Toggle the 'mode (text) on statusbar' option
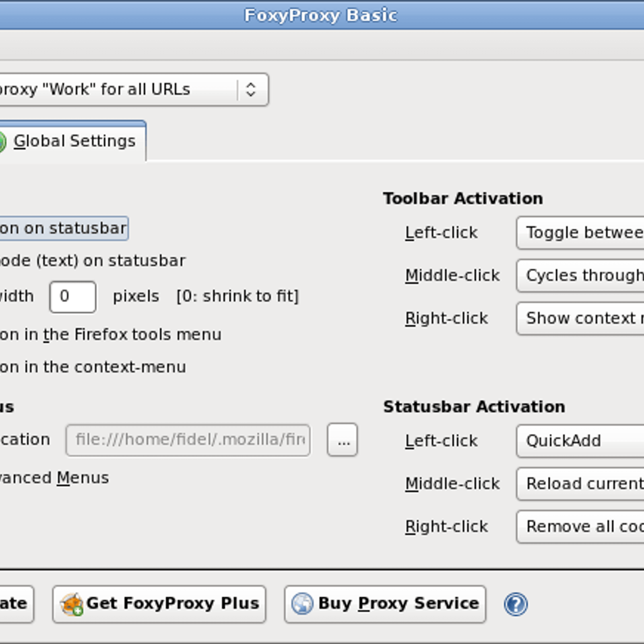Image resolution: width=644 pixels, height=644 pixels. coord(93,261)
